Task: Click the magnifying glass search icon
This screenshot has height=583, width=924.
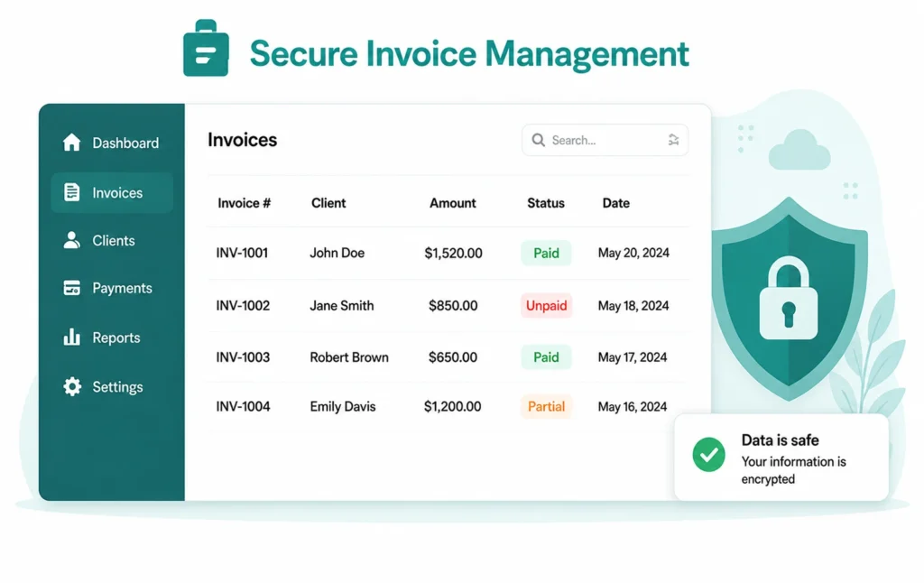Action: [538, 140]
